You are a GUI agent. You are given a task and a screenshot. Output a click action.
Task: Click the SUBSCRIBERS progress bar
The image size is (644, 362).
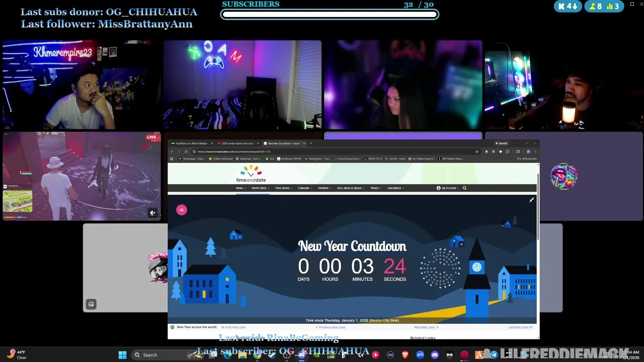click(x=330, y=15)
